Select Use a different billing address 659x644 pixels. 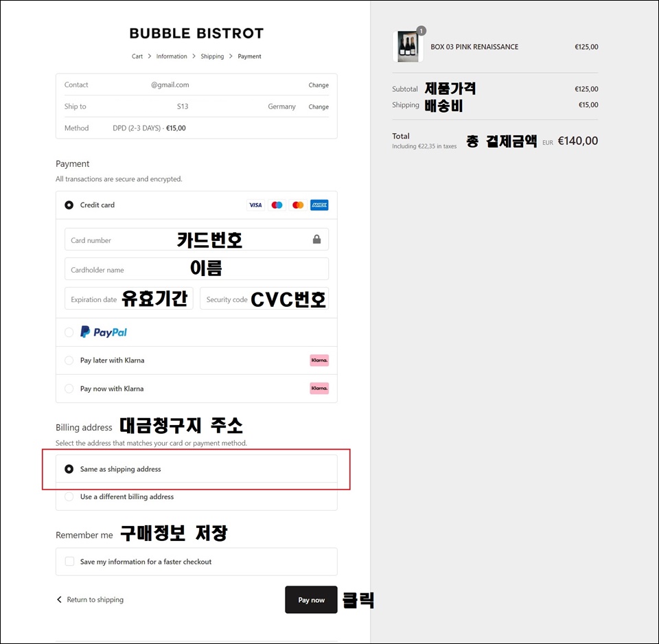pos(69,496)
